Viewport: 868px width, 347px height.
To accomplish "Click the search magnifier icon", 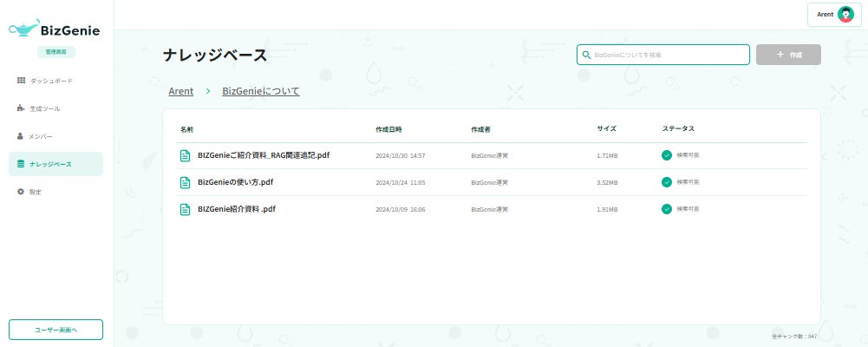I will [586, 55].
